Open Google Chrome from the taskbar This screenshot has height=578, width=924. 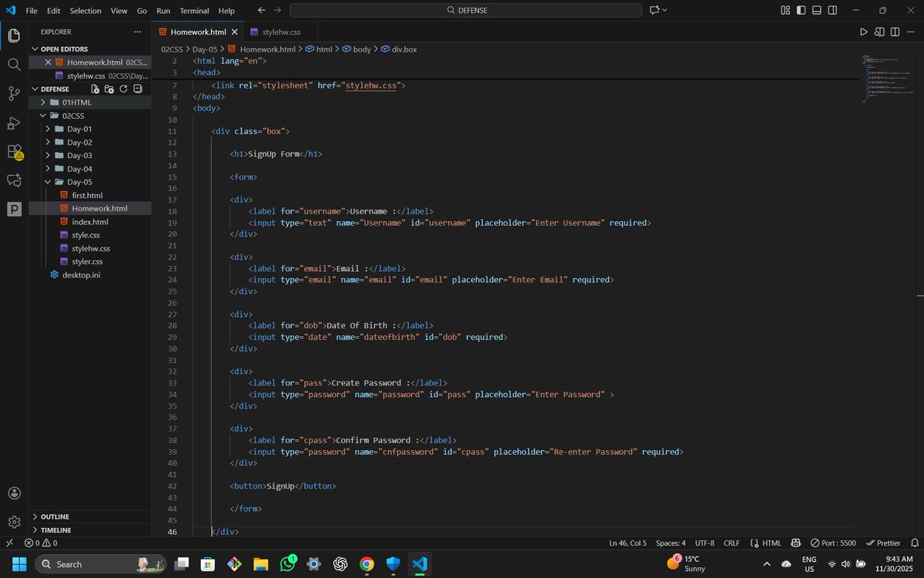tap(367, 564)
